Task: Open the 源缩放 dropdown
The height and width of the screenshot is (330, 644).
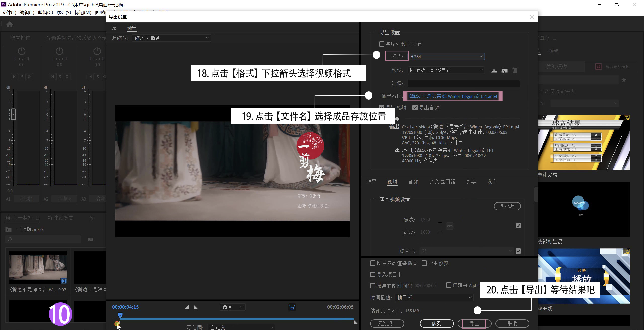Action: click(x=172, y=38)
